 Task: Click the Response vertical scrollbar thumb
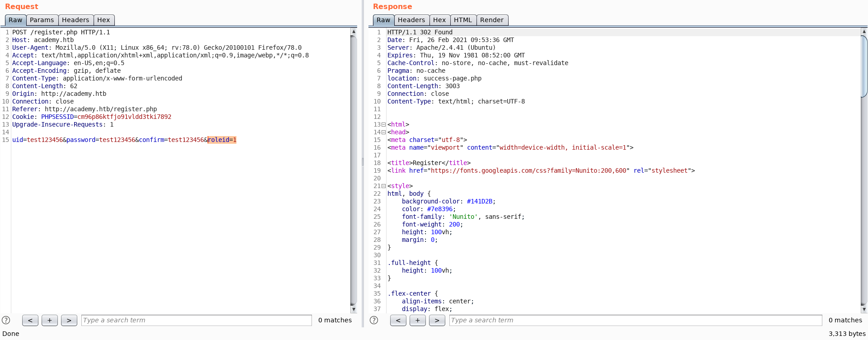tap(864, 66)
